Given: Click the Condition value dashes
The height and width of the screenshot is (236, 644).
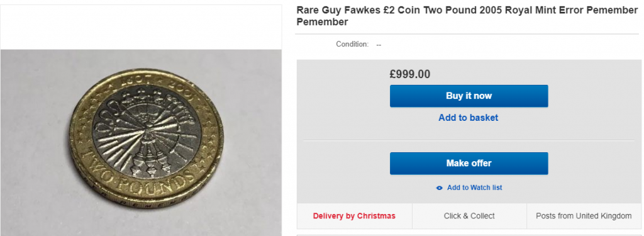Looking at the screenshot, I should tap(379, 45).
